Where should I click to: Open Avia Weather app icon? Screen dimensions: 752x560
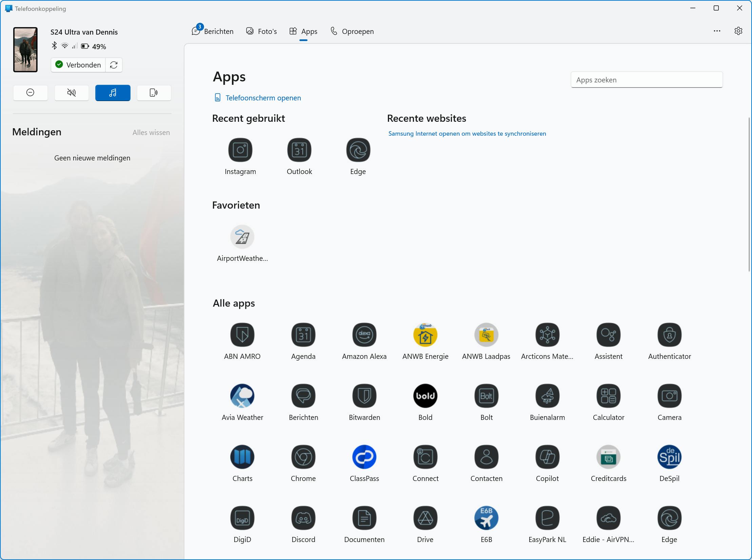(242, 396)
